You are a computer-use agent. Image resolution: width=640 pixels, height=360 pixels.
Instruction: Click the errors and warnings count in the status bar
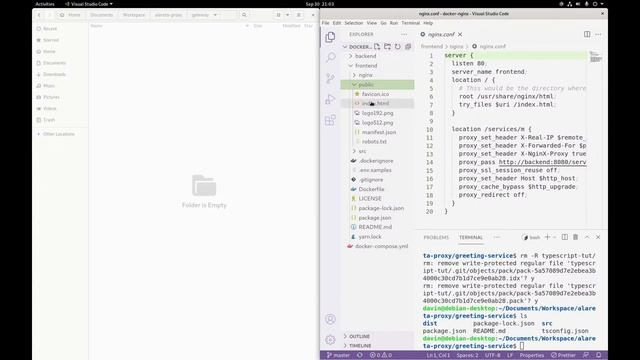click(x=380, y=355)
